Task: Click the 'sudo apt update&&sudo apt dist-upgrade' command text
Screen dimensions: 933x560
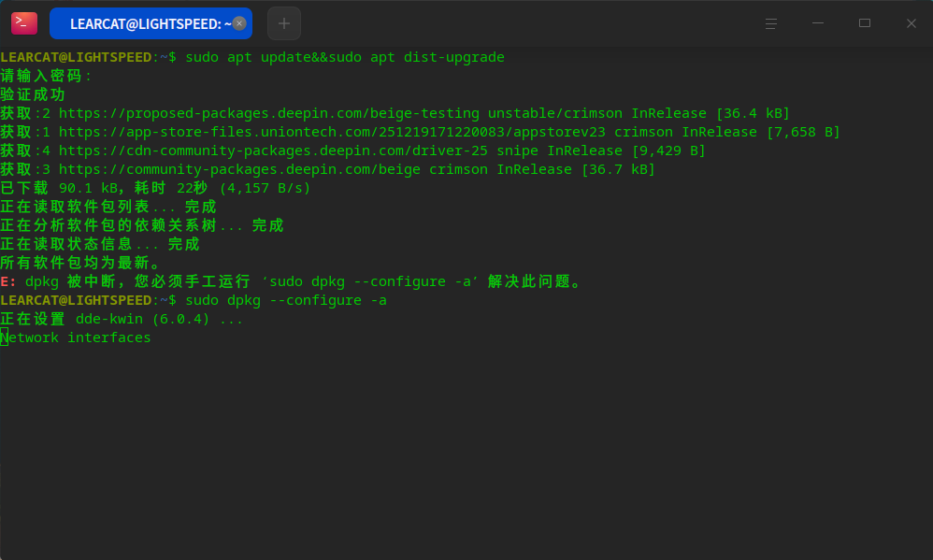Action: 345,57
